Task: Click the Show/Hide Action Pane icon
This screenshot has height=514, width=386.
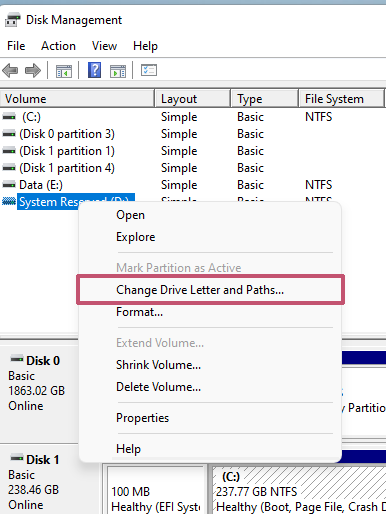Action: coord(118,71)
